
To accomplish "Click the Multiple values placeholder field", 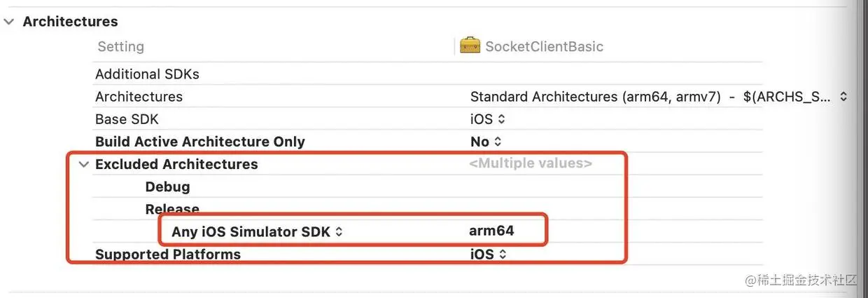I will pos(531,163).
